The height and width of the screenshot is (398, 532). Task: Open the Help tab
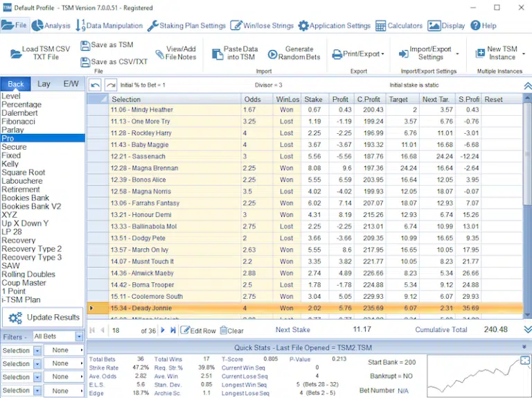tap(484, 26)
